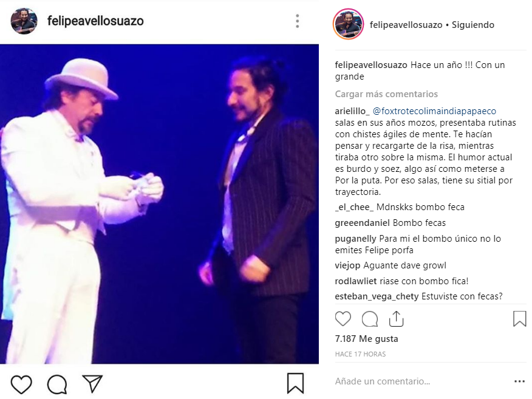Viewport: 532px width, 399px height.
Task: View the 7.187 Me gusta likes list
Action: click(366, 339)
